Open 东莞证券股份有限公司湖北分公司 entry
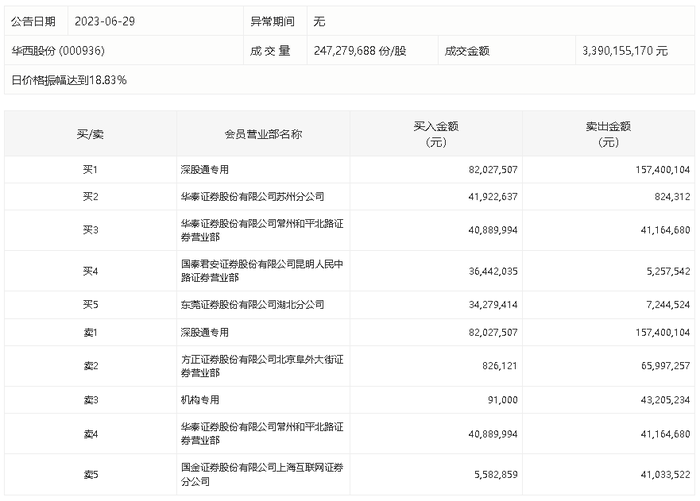Screen dimensions: 700x501 tap(252, 305)
